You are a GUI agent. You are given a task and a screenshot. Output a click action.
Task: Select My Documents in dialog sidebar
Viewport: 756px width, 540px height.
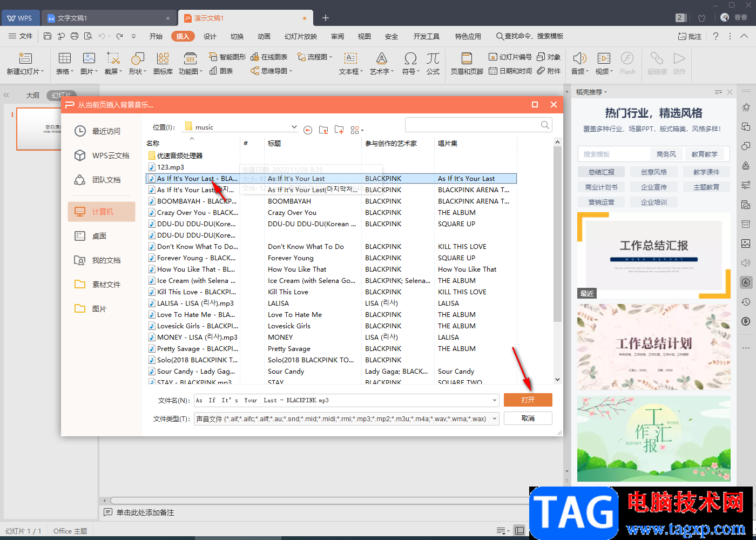[x=102, y=260]
